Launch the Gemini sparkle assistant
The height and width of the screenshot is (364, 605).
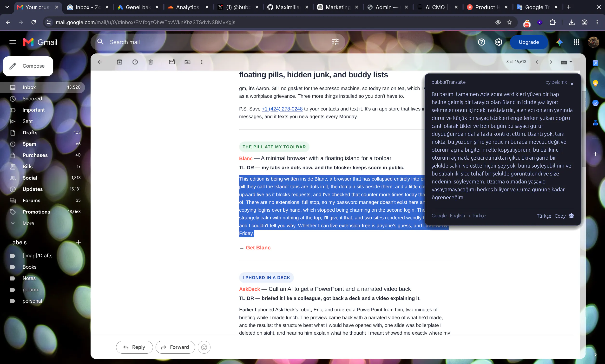pos(559,42)
